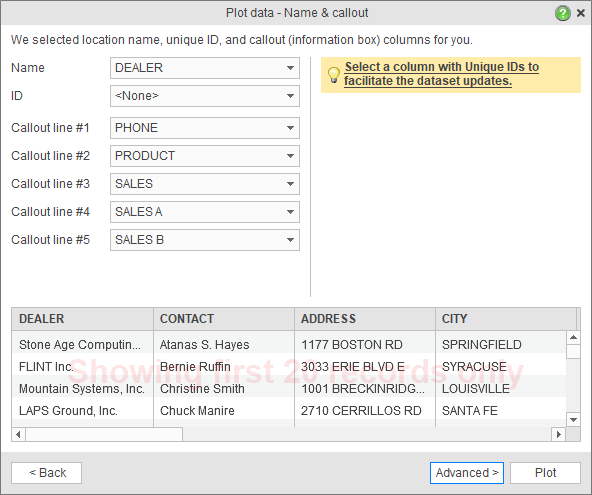Select the FLINT Inc. table row

point(289,367)
